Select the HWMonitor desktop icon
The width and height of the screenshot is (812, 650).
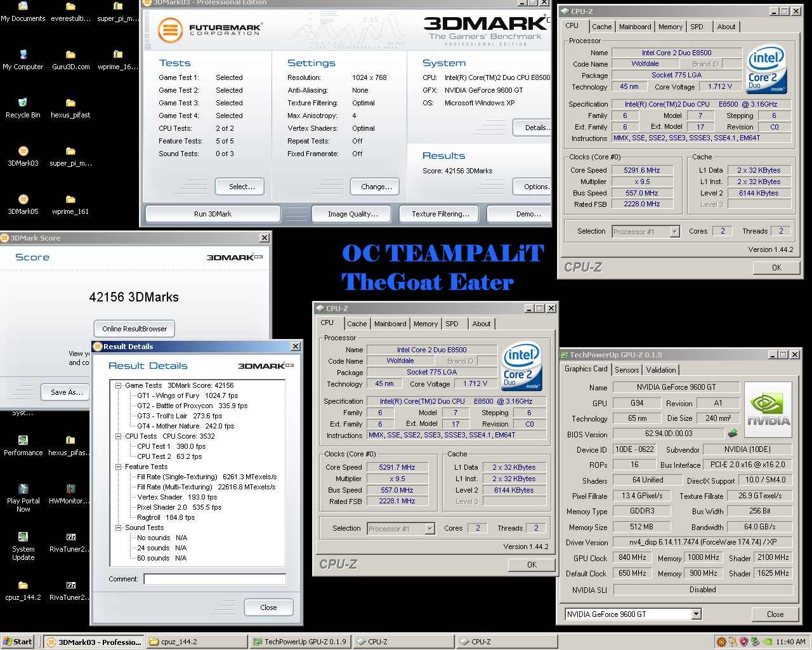(70, 494)
